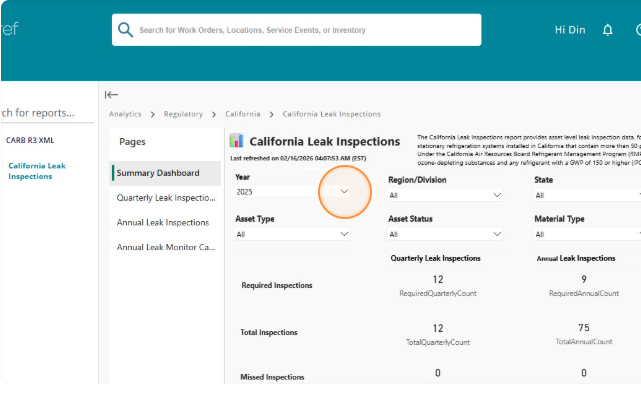Expand the Asset Type dropdown

292,234
